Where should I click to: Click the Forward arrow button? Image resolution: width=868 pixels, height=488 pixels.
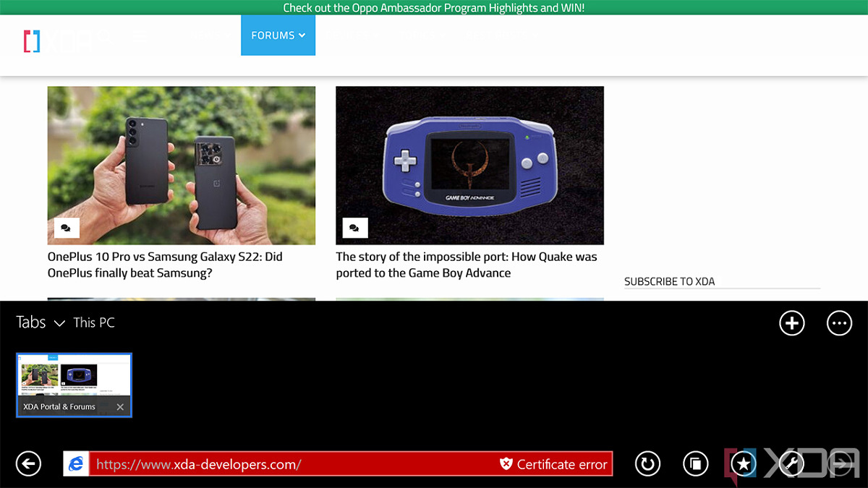click(x=840, y=463)
